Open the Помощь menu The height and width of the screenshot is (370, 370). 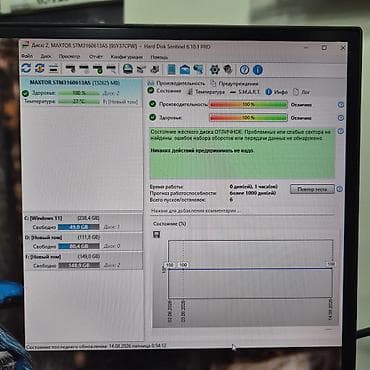tap(159, 57)
